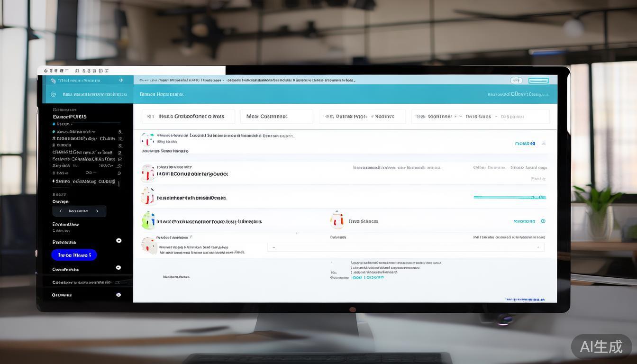
Task: Click the small pill button in top bar
Action: pyautogui.click(x=516, y=81)
